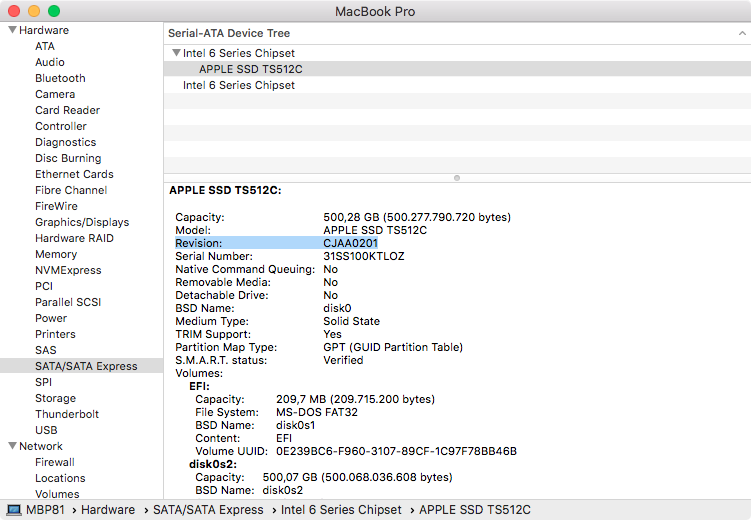Select Printers in the sidebar
Screen dimensions: 751x520
pyautogui.click(x=55, y=334)
